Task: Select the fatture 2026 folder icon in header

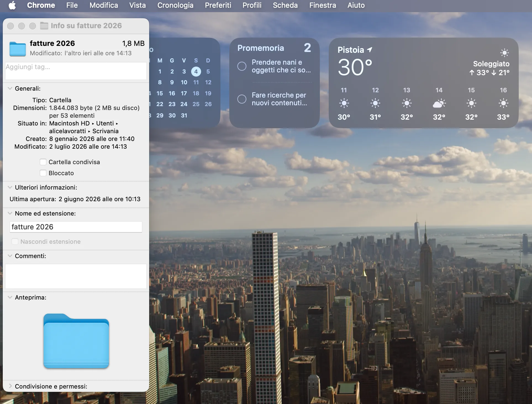Action: click(17, 49)
